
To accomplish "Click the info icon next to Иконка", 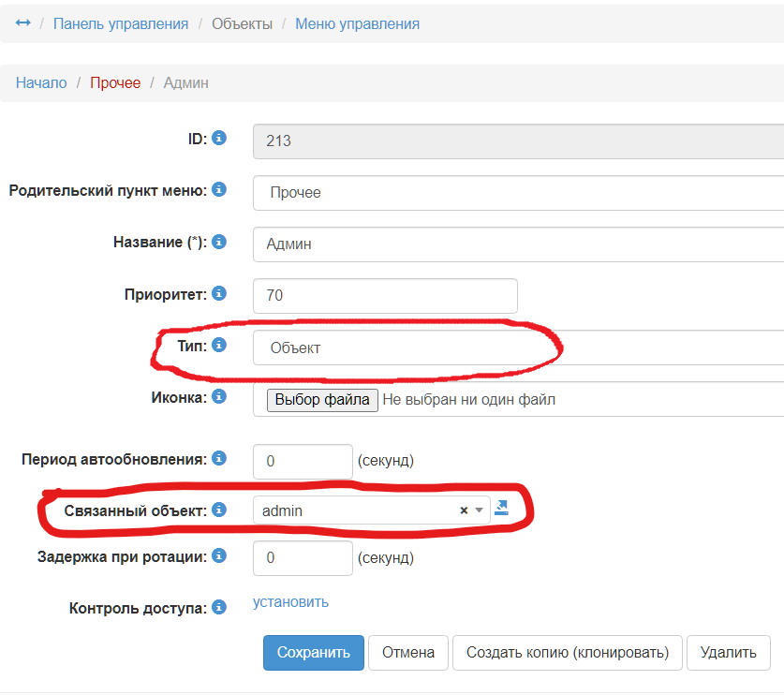I will tap(219, 396).
